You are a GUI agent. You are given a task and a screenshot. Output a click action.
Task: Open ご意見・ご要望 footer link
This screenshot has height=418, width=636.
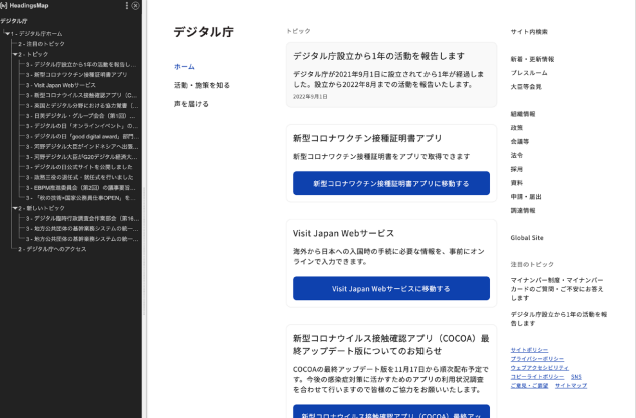coord(529,386)
